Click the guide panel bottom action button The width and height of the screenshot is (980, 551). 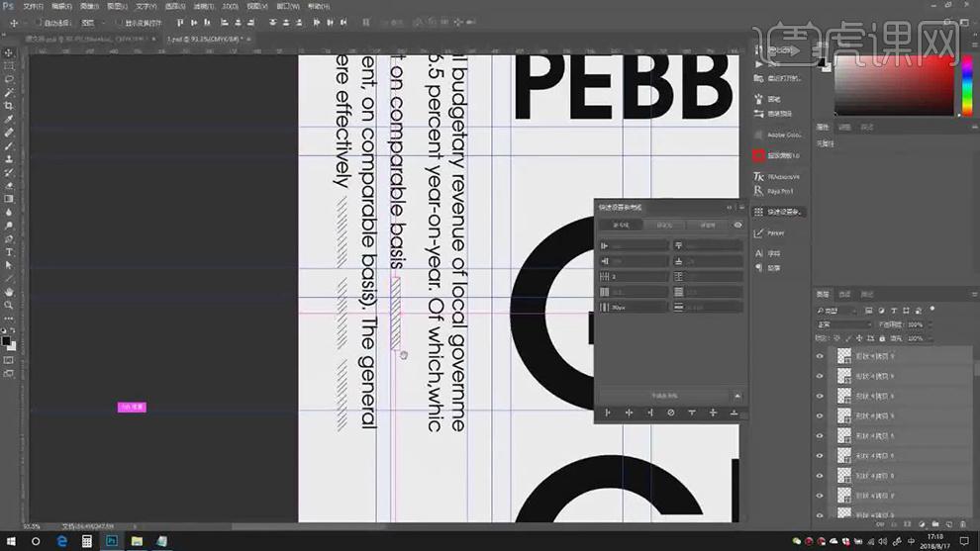(x=664, y=396)
